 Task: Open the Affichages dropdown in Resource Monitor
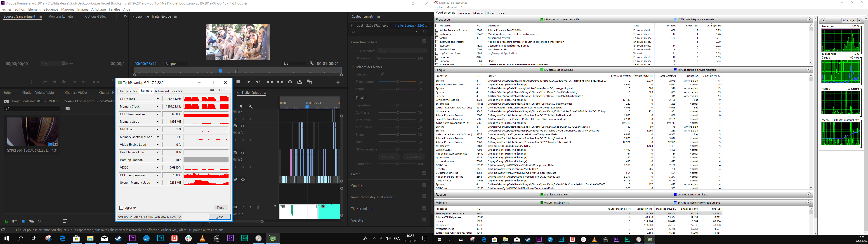[x=851, y=20]
